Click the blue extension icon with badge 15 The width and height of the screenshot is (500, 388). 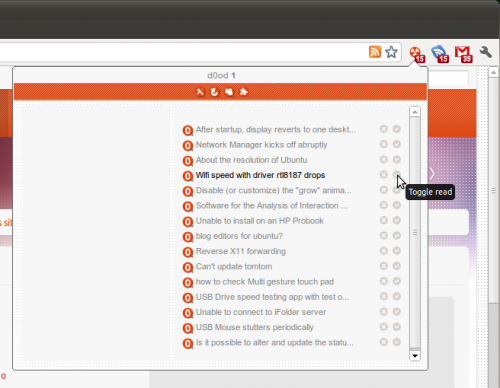440,54
